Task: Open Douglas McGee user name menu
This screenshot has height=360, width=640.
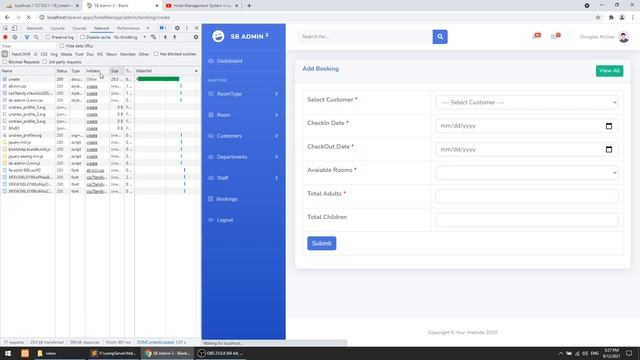Action: tap(597, 37)
